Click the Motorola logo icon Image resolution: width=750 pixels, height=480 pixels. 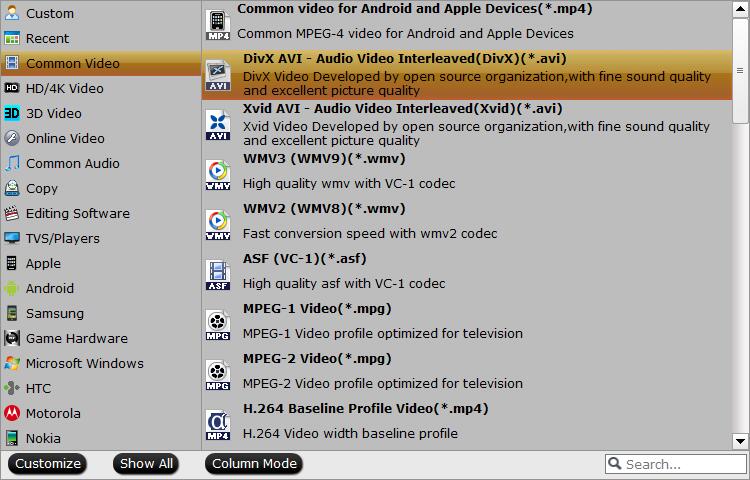[12, 413]
